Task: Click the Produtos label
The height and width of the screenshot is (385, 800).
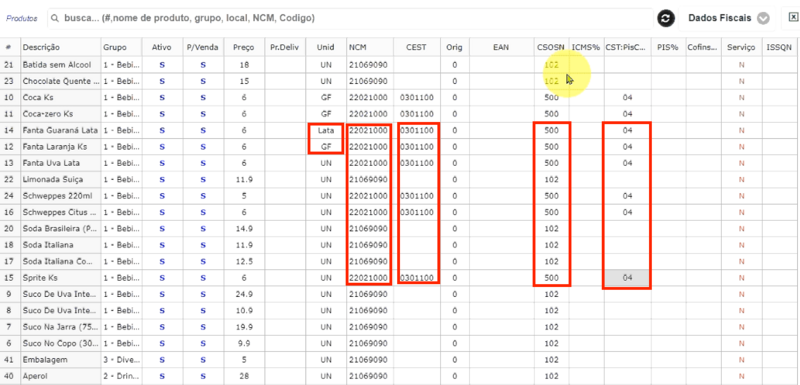Action: (21, 18)
